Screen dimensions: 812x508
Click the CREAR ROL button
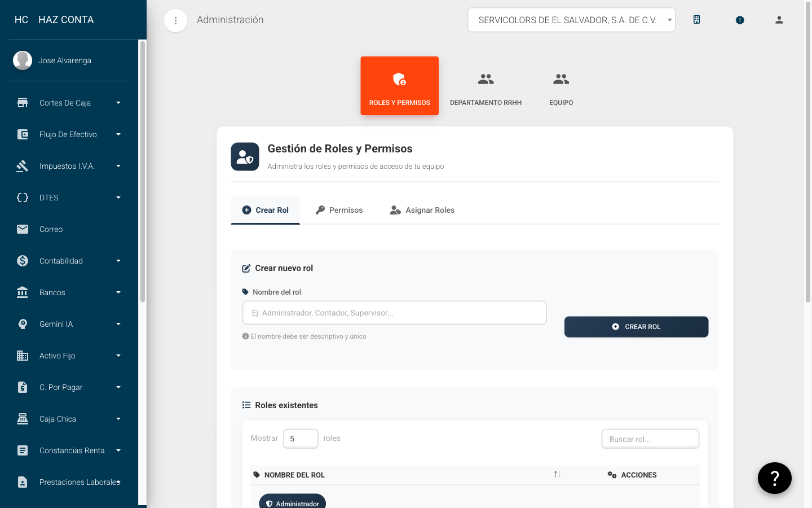pos(637,327)
